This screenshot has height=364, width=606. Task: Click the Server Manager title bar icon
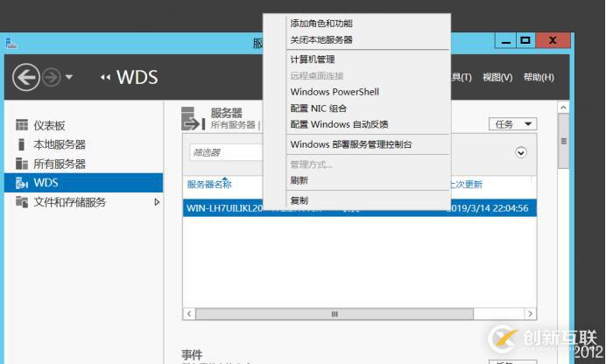pyautogui.click(x=11, y=43)
